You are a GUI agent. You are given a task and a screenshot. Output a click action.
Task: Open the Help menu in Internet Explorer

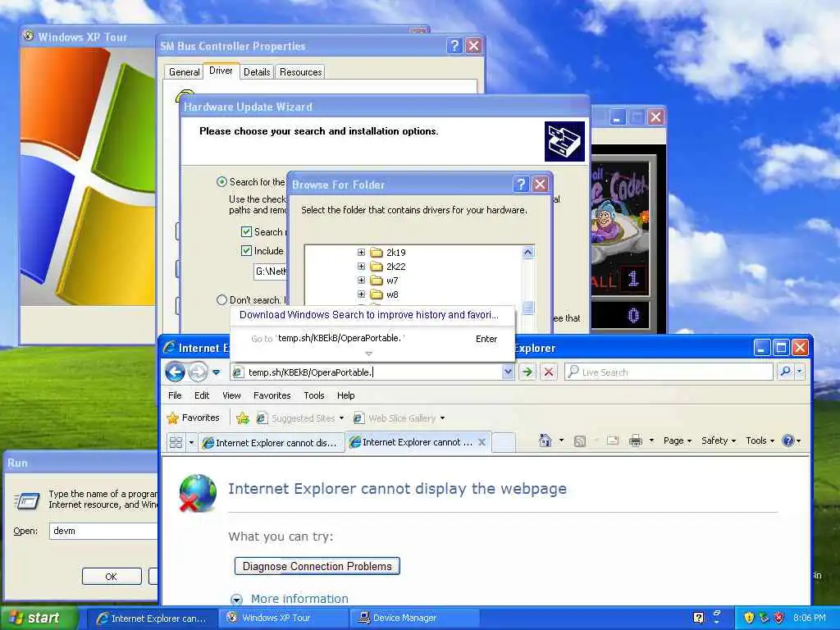[x=345, y=395]
